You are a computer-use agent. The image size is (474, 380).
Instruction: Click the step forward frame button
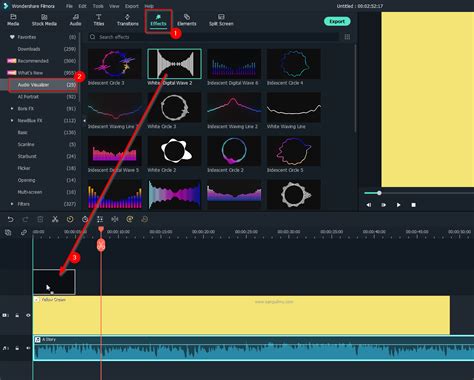[x=383, y=205]
